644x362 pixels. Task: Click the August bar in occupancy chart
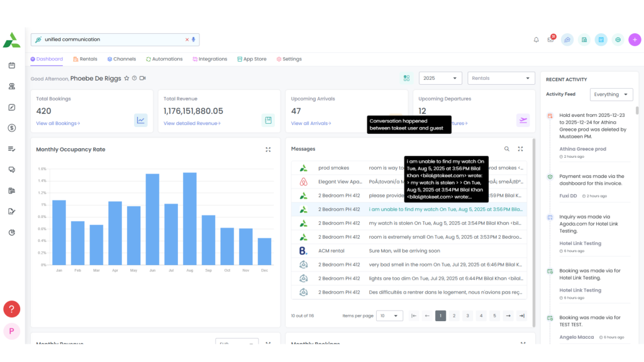point(190,218)
